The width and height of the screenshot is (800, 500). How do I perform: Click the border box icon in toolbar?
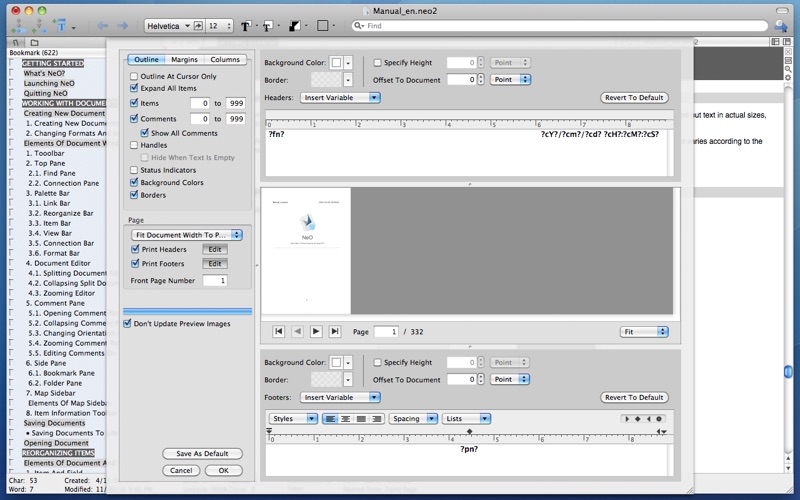(x=322, y=26)
